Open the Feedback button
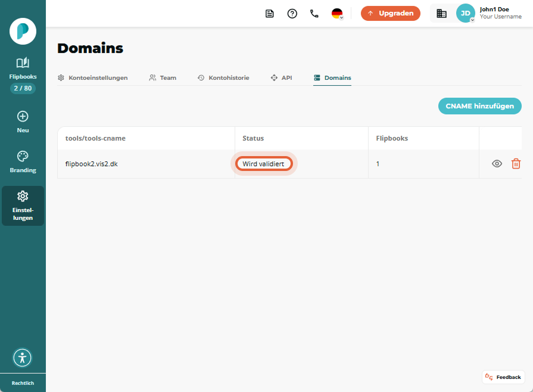Image resolution: width=533 pixels, height=392 pixels. pos(503,377)
